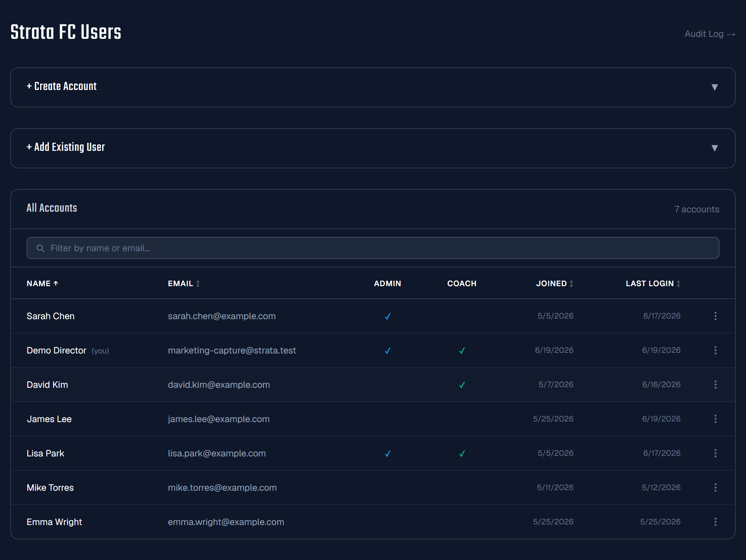
Task: Click the Email sort arrows icon
Action: tap(198, 284)
